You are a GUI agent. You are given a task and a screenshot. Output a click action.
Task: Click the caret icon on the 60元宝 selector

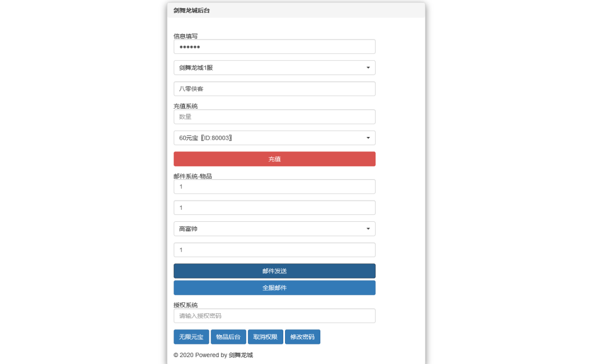click(x=368, y=138)
